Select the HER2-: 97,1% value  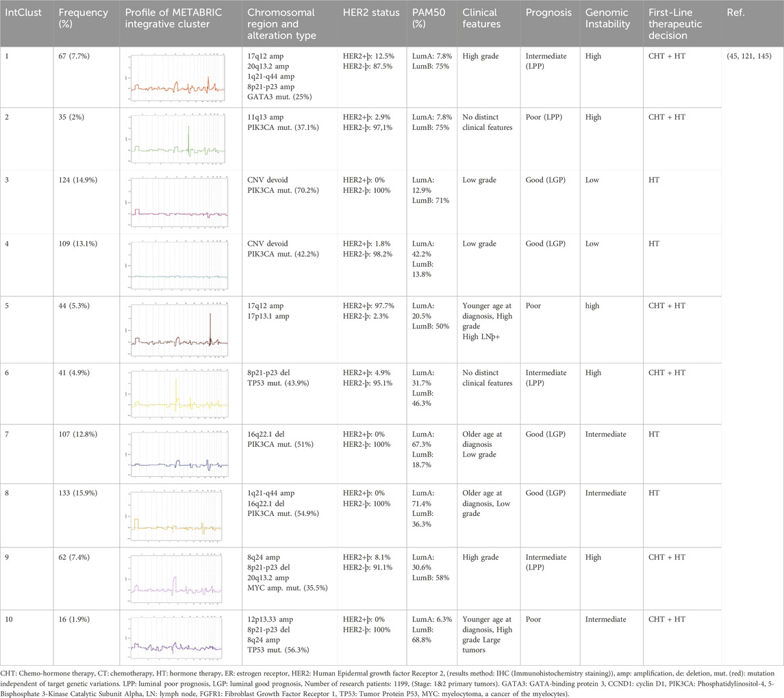[x=368, y=127]
